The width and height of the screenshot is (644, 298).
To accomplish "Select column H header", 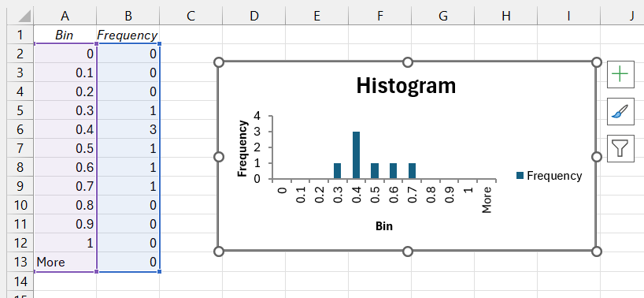I will pos(505,16).
